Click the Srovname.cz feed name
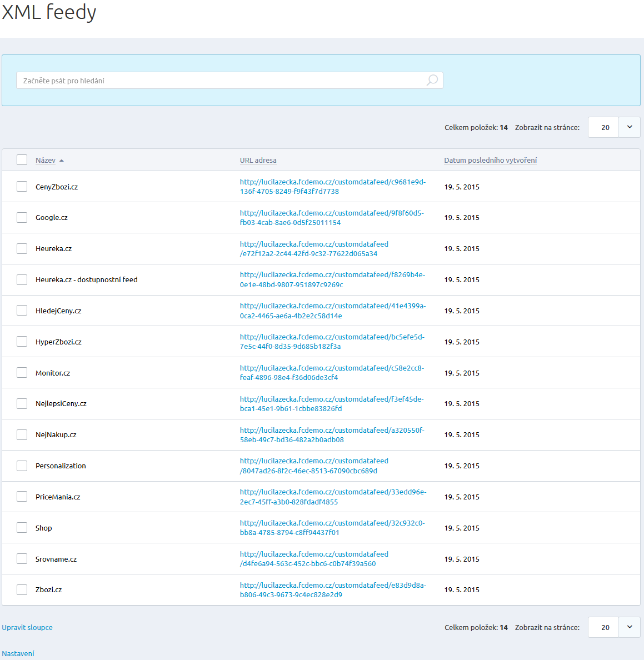Viewport: 644px width, 660px height. [x=56, y=559]
